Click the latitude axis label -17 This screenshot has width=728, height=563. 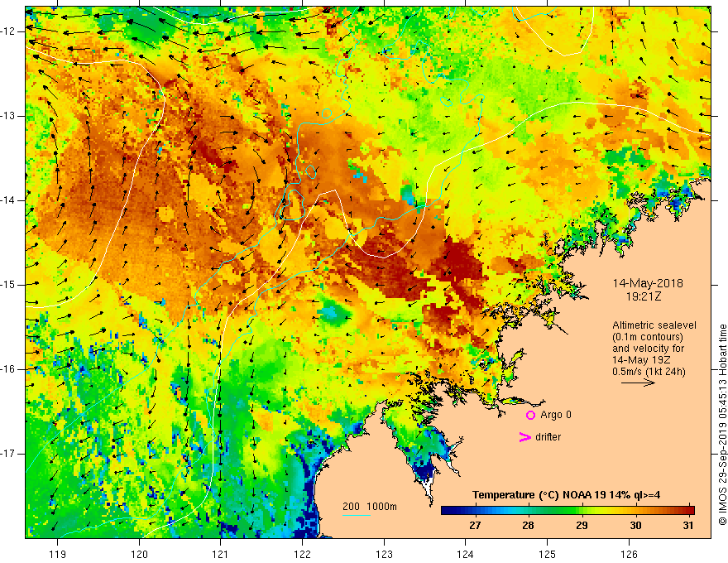coord(8,454)
